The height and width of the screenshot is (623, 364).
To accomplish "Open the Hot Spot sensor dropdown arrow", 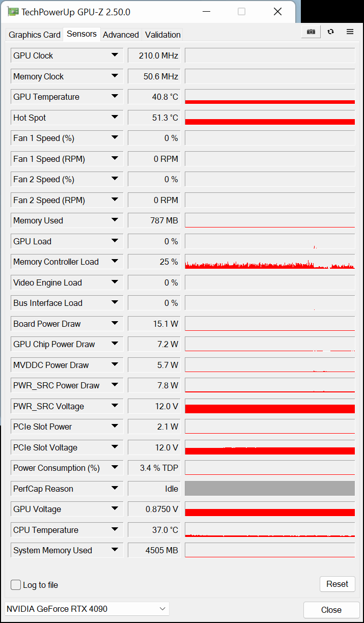I will pos(115,118).
